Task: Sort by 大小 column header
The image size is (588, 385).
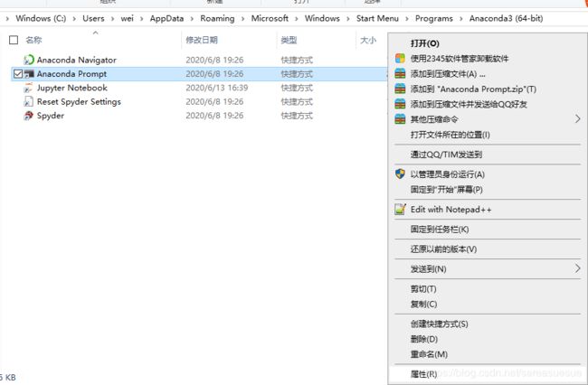Action: tap(368, 40)
